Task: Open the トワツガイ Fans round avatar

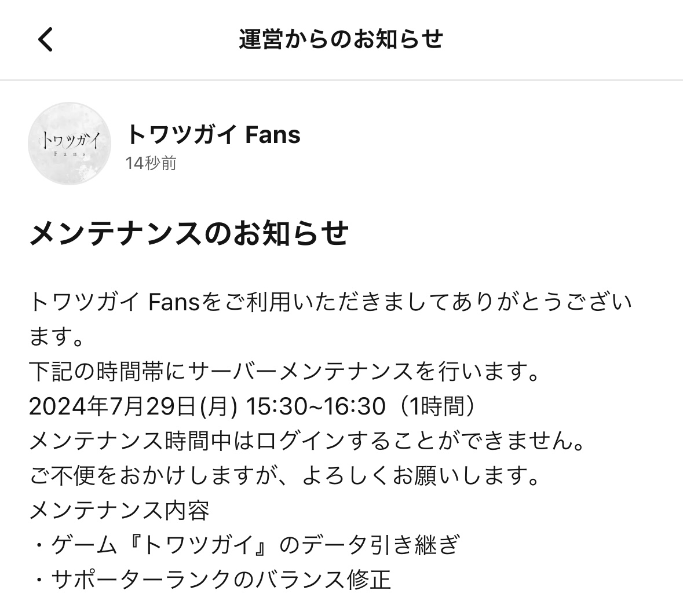Action: coord(70,144)
